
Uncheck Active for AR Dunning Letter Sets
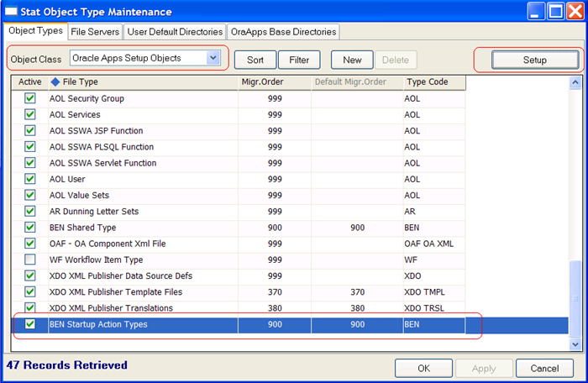pos(30,211)
